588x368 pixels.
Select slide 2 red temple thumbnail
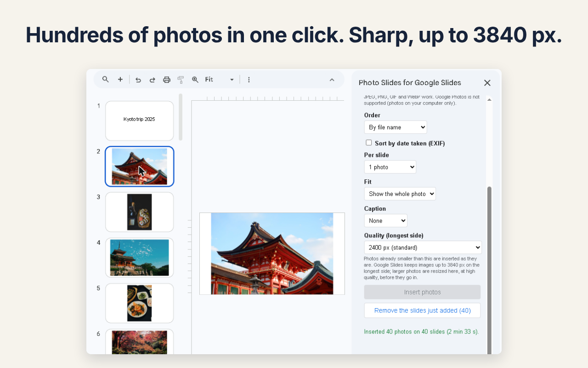point(140,167)
